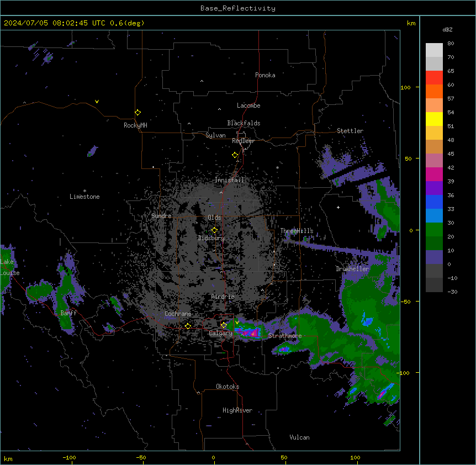
Task: Select the magenta swatch between 42 and 39 dBZ
Action: click(x=434, y=174)
